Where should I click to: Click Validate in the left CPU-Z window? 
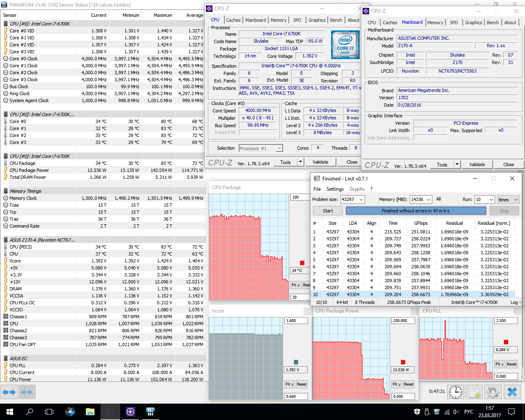[320, 162]
